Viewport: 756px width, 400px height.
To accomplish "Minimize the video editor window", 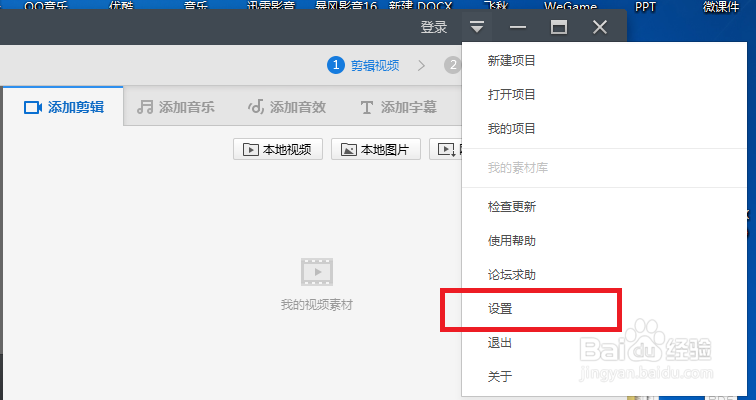I will [518, 27].
